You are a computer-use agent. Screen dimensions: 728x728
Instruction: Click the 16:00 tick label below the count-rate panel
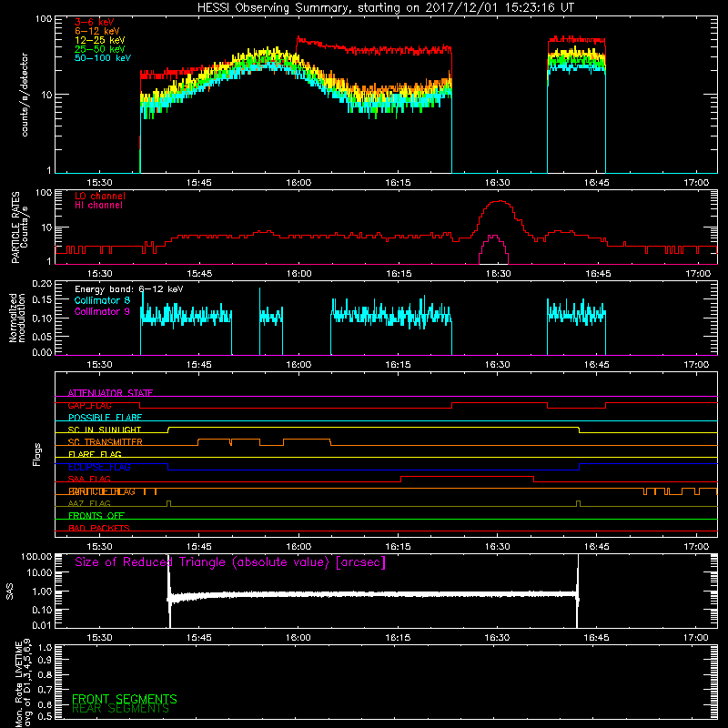tap(298, 183)
